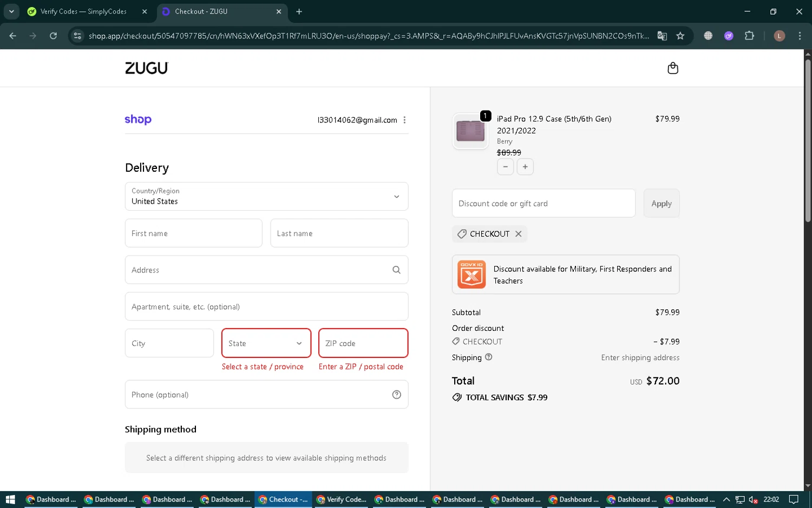Click the taskbar clock 22:02
812x508 pixels.
771,499
